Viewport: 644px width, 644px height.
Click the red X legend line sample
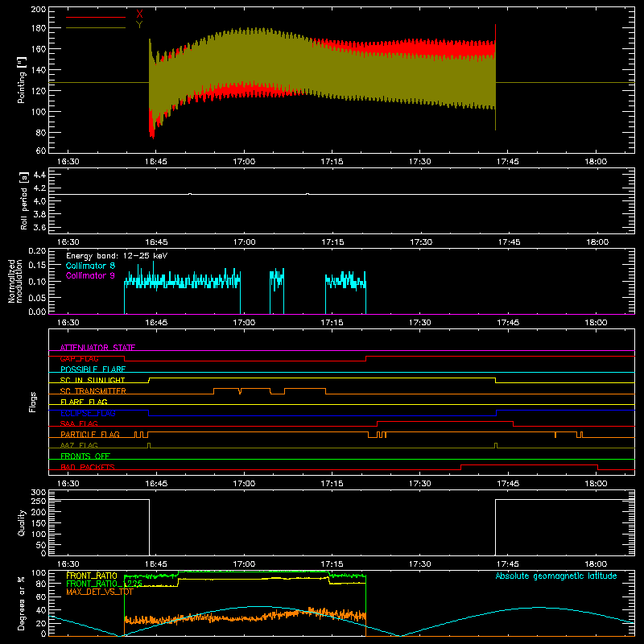(96, 17)
